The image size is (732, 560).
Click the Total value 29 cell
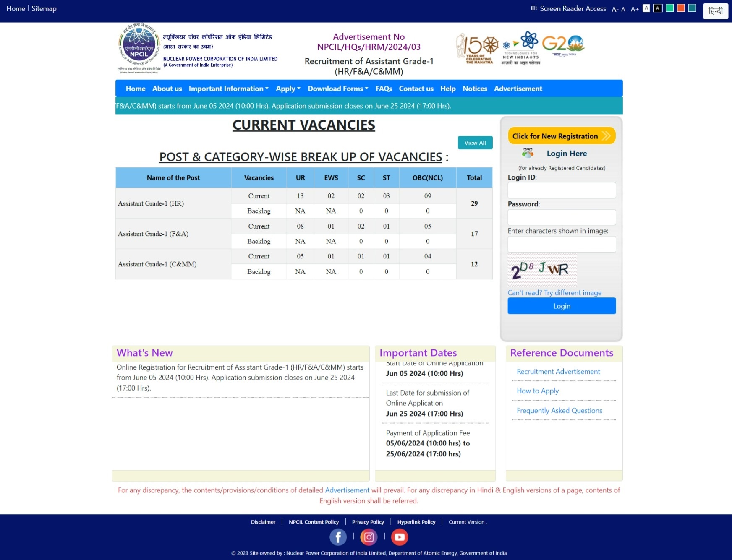[474, 203]
